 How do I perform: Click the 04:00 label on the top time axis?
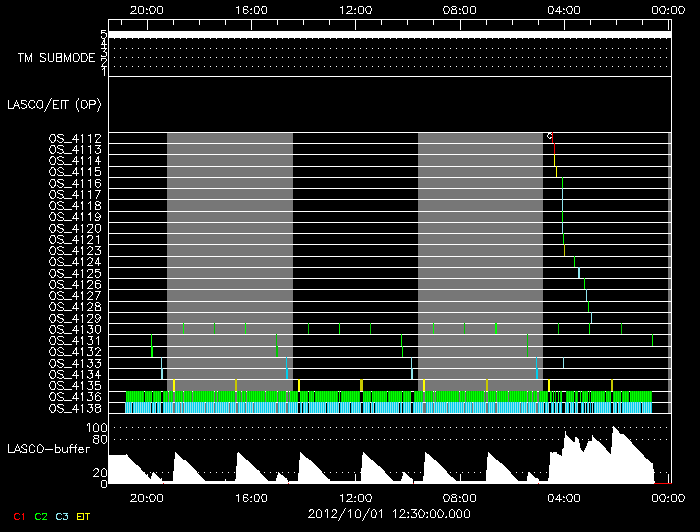(564, 10)
